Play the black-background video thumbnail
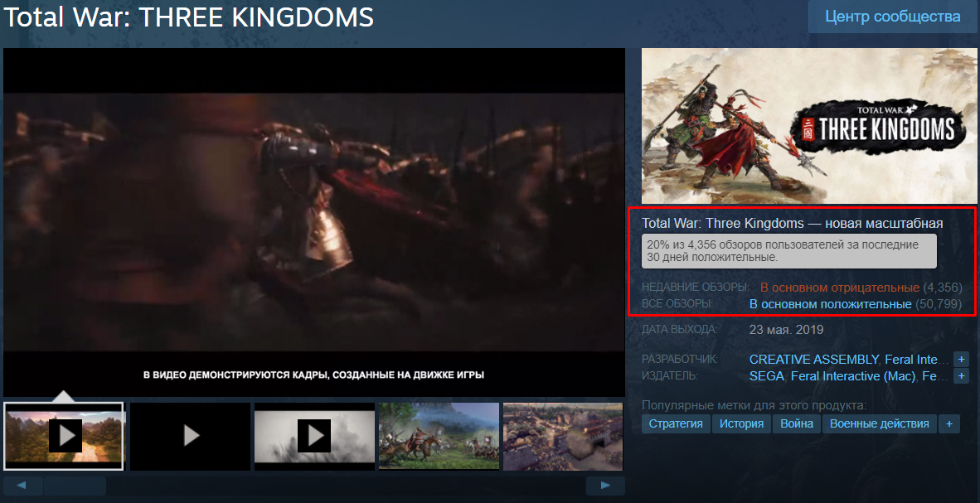Viewport: 980px width, 503px height. pos(190,436)
